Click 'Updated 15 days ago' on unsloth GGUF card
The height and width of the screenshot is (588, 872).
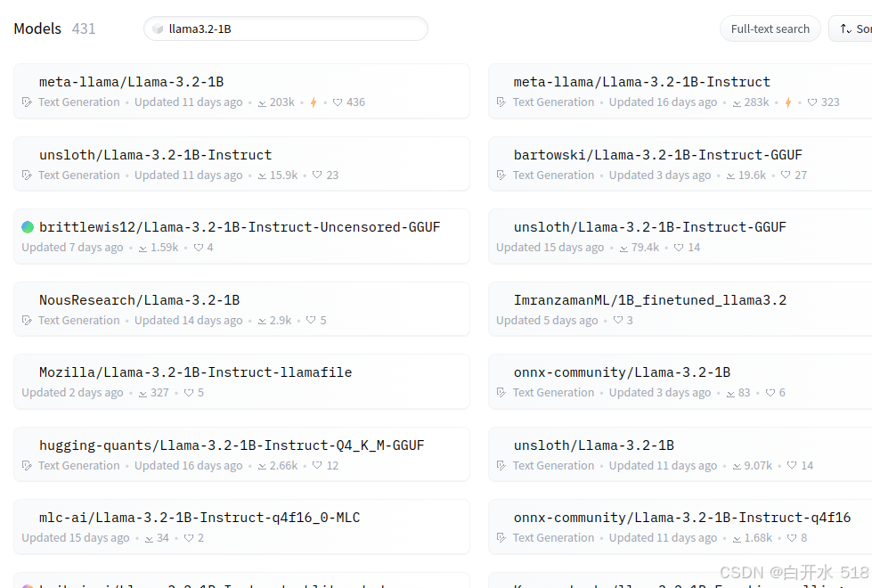(x=550, y=248)
